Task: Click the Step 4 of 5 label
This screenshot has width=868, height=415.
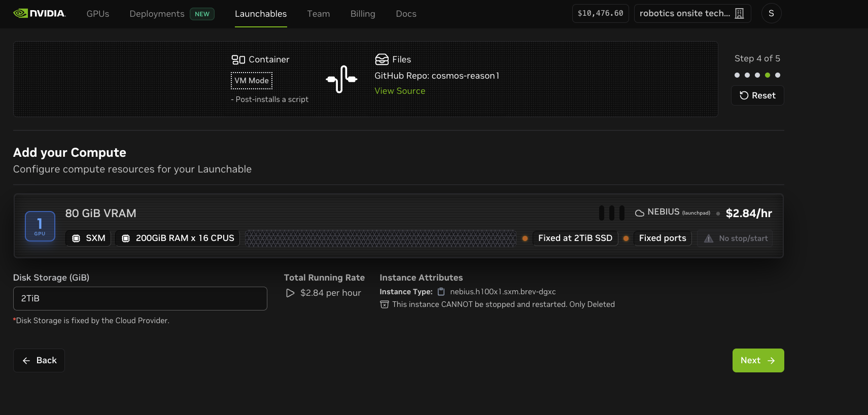Action: pyautogui.click(x=757, y=58)
